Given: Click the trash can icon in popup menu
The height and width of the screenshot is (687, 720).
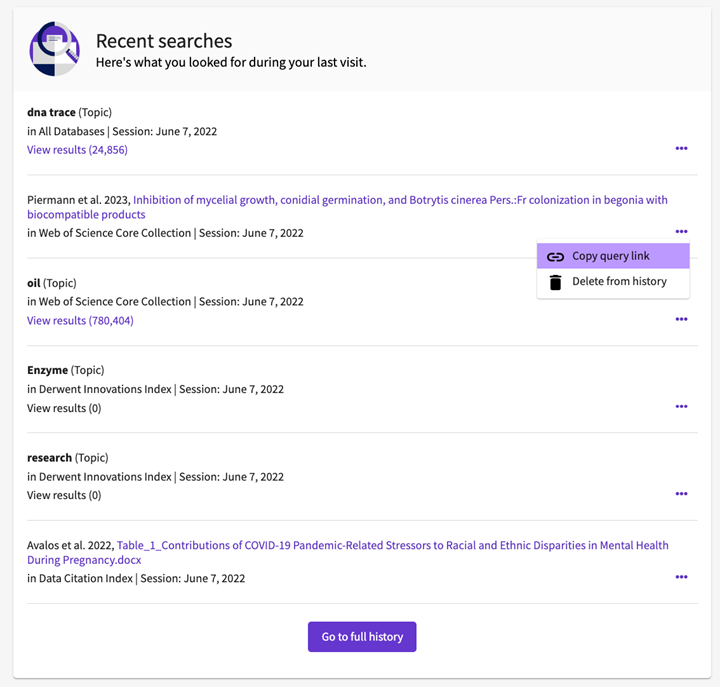Looking at the screenshot, I should coord(555,282).
